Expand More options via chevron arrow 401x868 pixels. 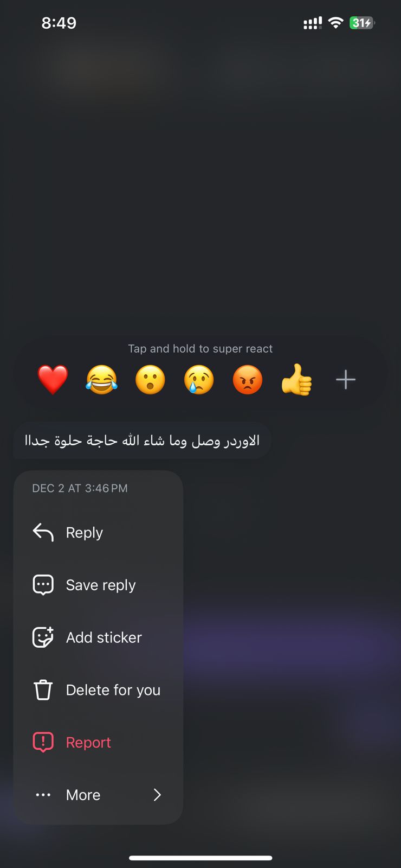pyautogui.click(x=157, y=795)
